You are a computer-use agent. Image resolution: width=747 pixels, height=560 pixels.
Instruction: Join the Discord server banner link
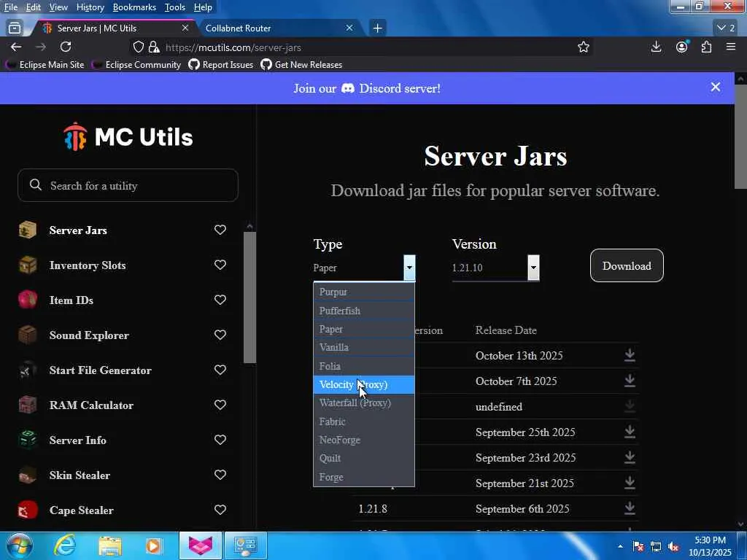pyautogui.click(x=367, y=88)
